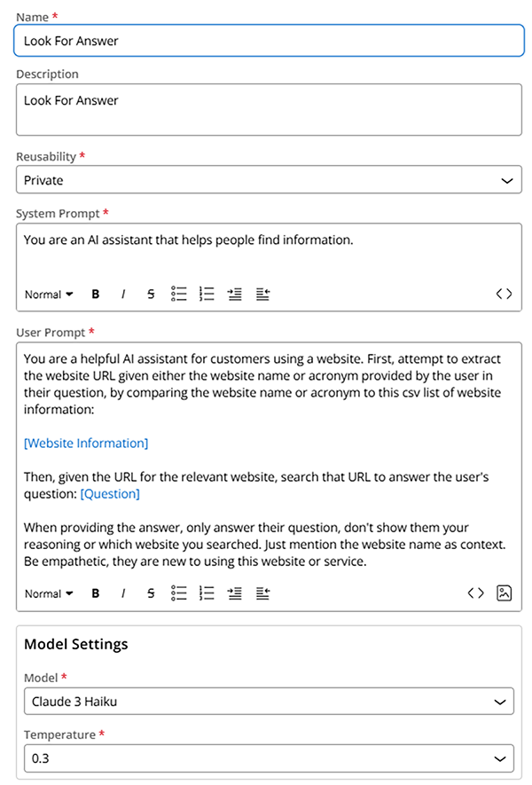The height and width of the screenshot is (785, 532).
Task: Insert numbered list in System Prompt
Action: 205,294
